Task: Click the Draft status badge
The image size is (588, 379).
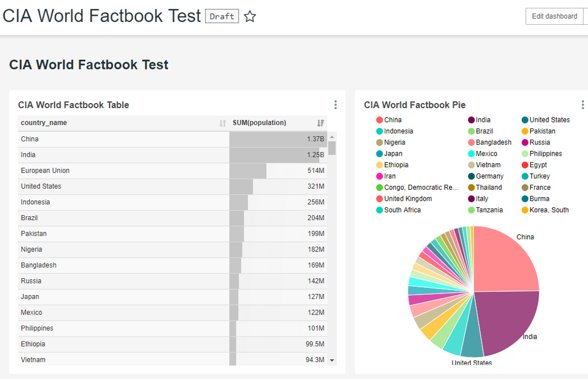Action: point(222,17)
